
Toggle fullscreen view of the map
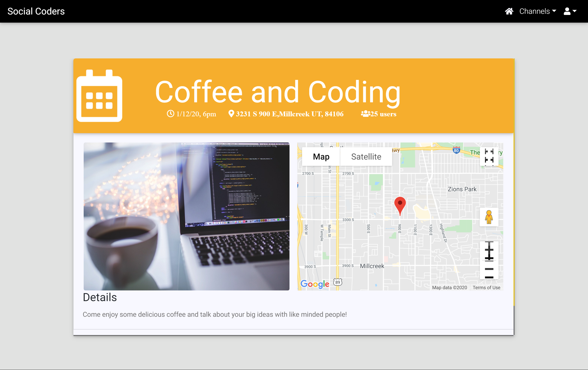pyautogui.click(x=489, y=157)
